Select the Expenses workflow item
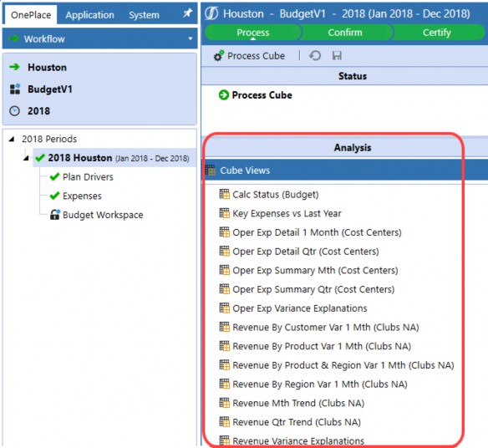488x448 pixels. point(76,196)
